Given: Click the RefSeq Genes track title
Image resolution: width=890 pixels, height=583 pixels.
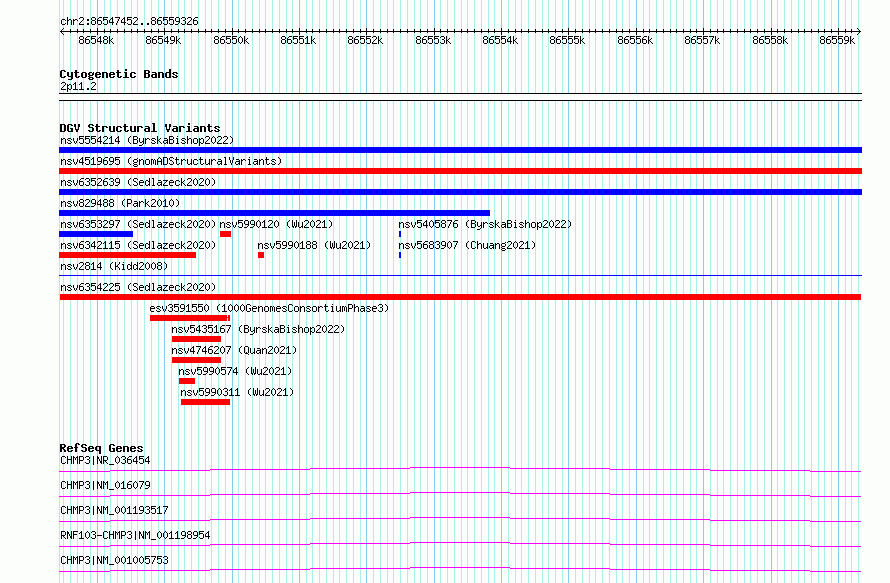Looking at the screenshot, I should coord(101,448).
